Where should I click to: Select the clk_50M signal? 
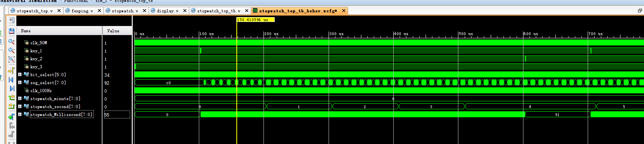(x=39, y=43)
